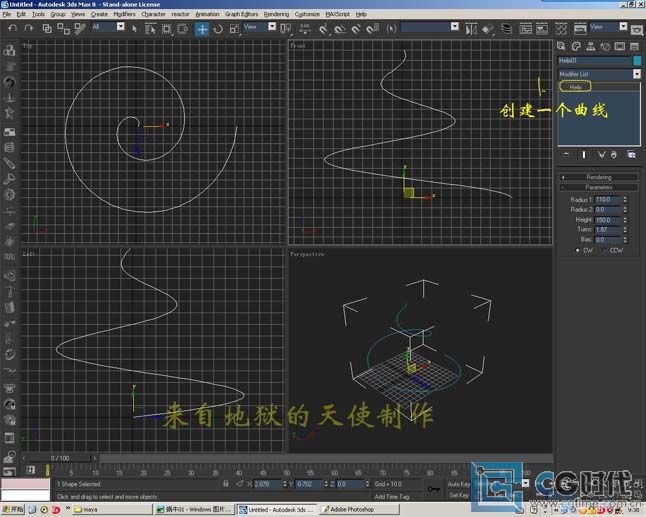Click the Radius 1 value field
Viewport: 646px width, 517px height.
click(x=608, y=199)
